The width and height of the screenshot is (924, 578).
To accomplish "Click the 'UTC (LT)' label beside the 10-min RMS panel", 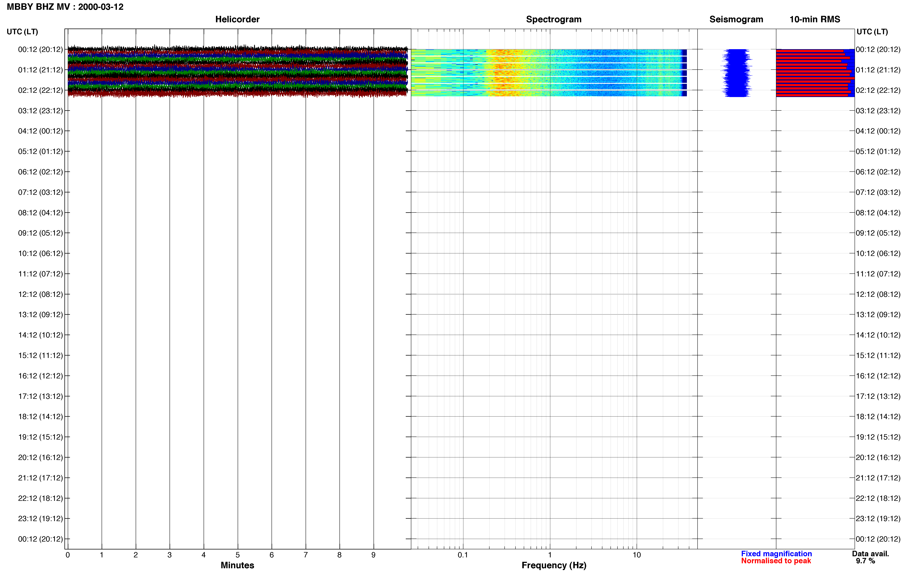I will (872, 32).
